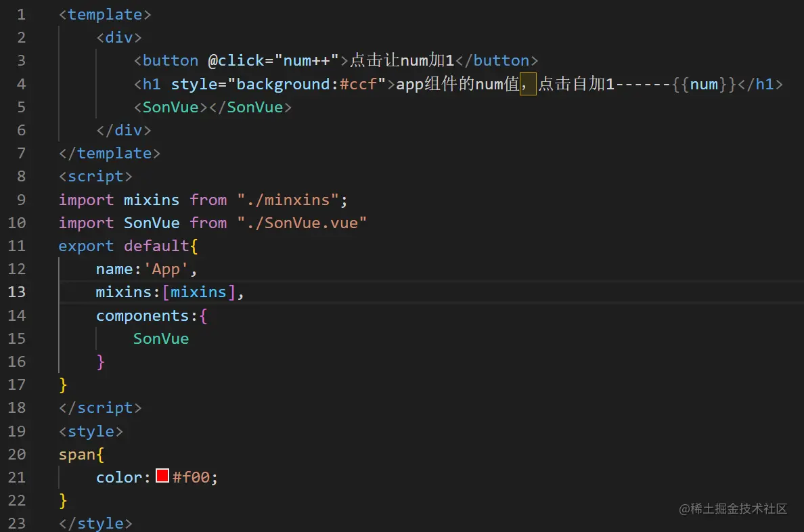Click the closing </button> tag
The width and height of the screenshot is (804, 532).
pyautogui.click(x=497, y=60)
